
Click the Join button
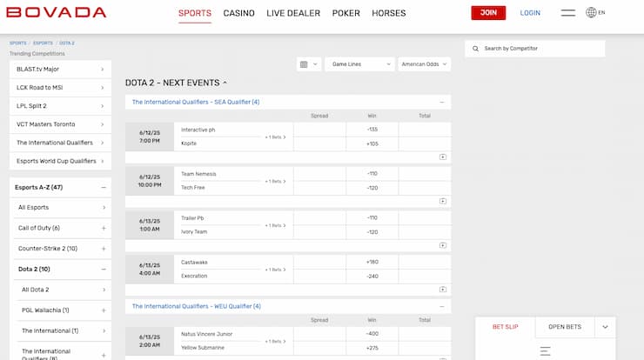pos(488,13)
